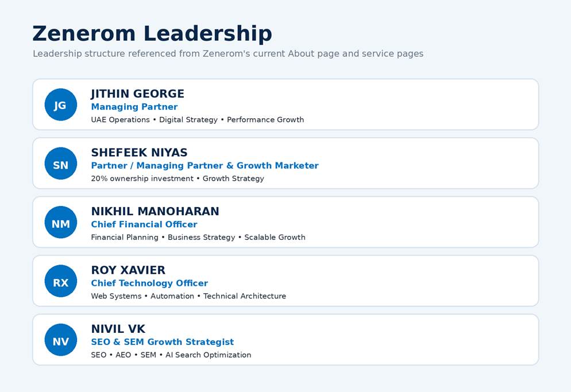Click the Managing Partner role title
The width and height of the screenshot is (571, 392).
point(134,107)
